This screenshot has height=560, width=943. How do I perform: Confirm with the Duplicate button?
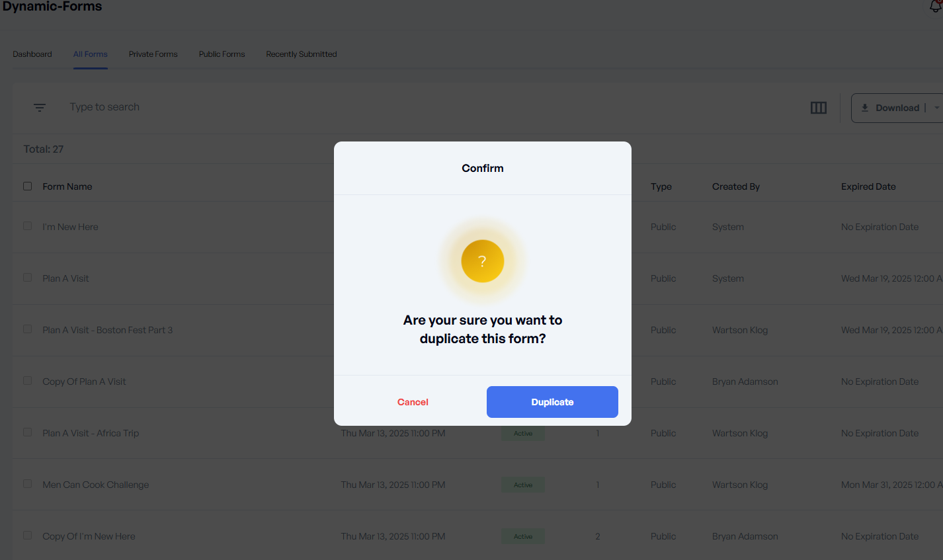pyautogui.click(x=552, y=402)
